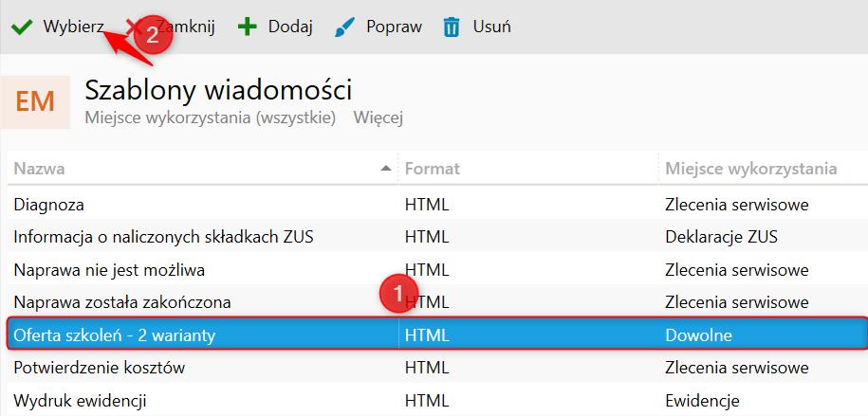
Task: Expand the Więcej filter options
Action: coord(379,118)
